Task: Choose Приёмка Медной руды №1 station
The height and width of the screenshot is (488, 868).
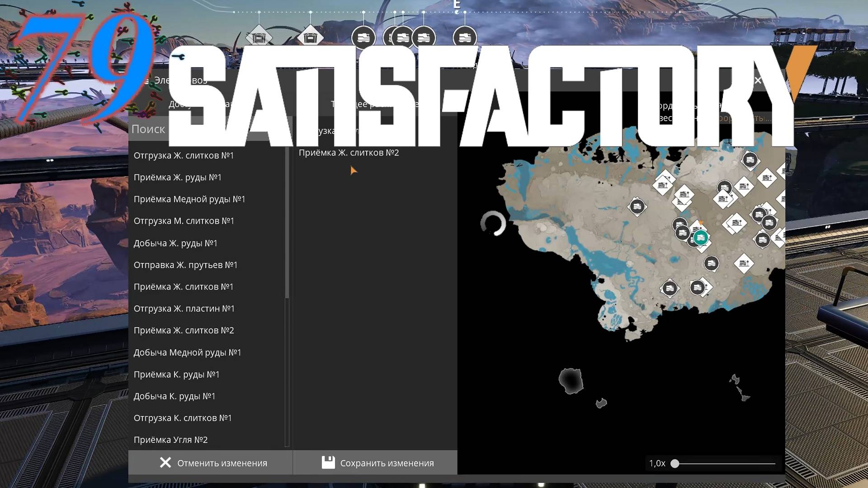Action: tap(189, 199)
